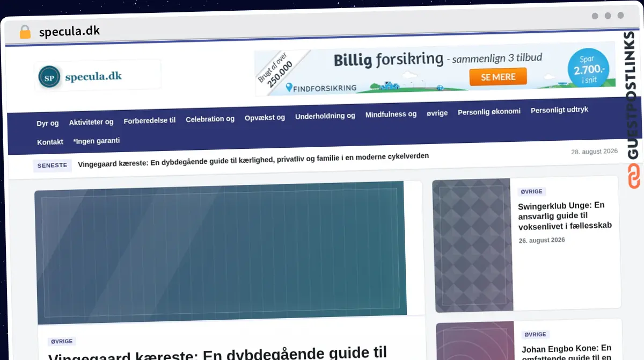Click the SENESTE label badge

pyautogui.click(x=53, y=165)
